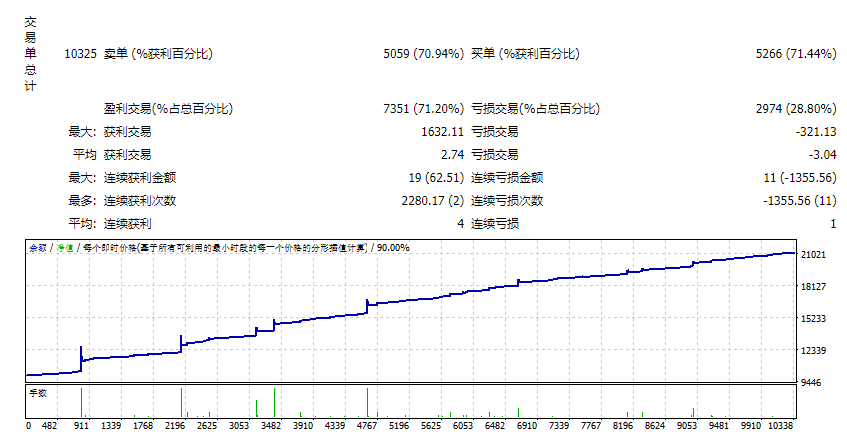The image size is (847, 439).
Task: Click the x-axis label 1339
Action: [x=111, y=426]
